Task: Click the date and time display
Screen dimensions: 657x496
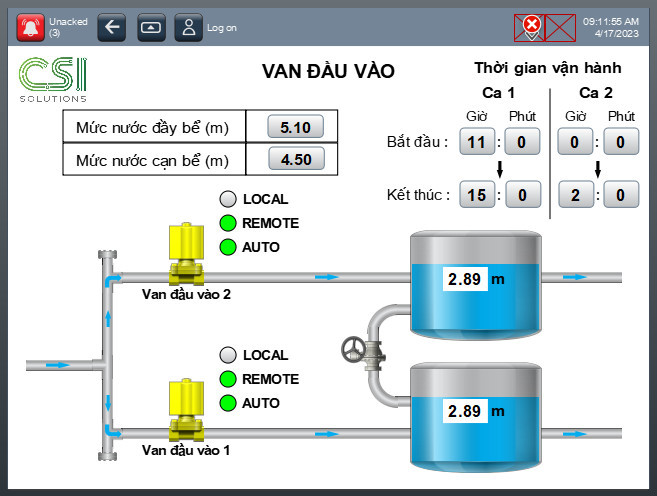Action: (610, 27)
